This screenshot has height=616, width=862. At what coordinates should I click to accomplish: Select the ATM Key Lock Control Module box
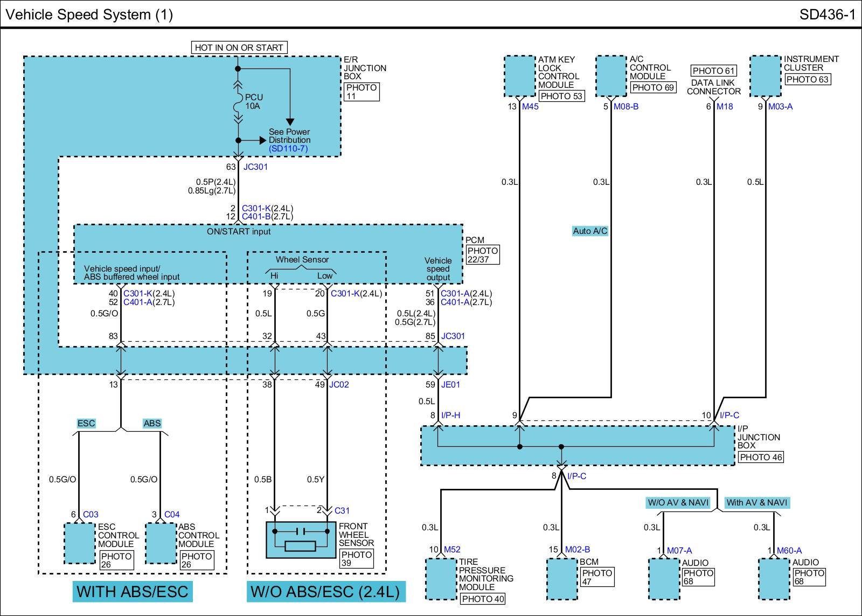click(x=519, y=76)
